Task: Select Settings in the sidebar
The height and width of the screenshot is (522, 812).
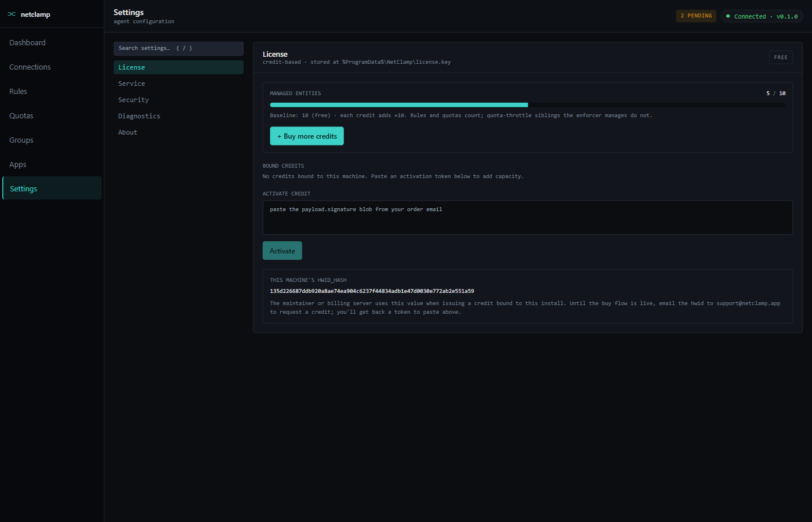Action: 52,189
